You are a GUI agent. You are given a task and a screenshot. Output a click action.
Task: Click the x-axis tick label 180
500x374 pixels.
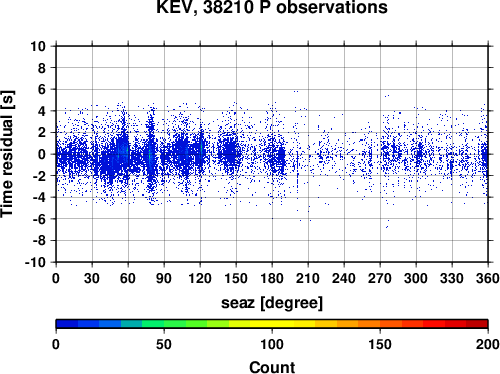(272, 278)
